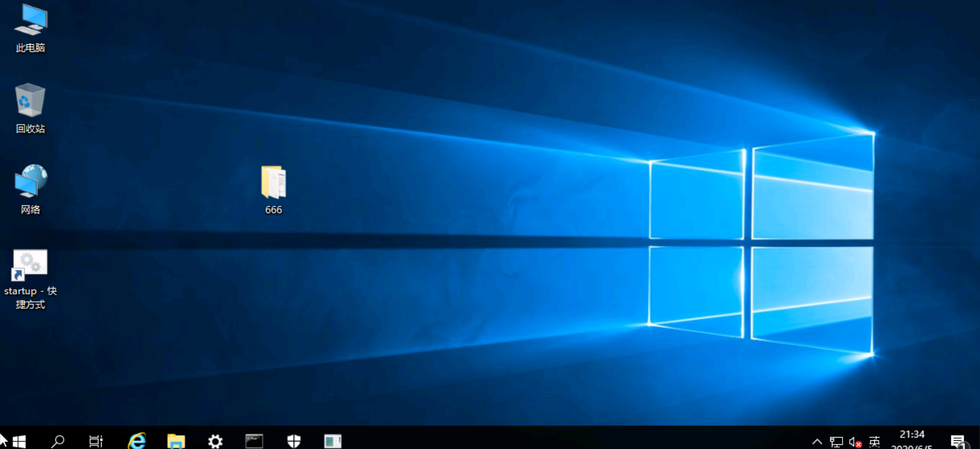Viewport: 980px width, 449px height.
Task: Click the 回收站 label text
Action: [x=30, y=129]
